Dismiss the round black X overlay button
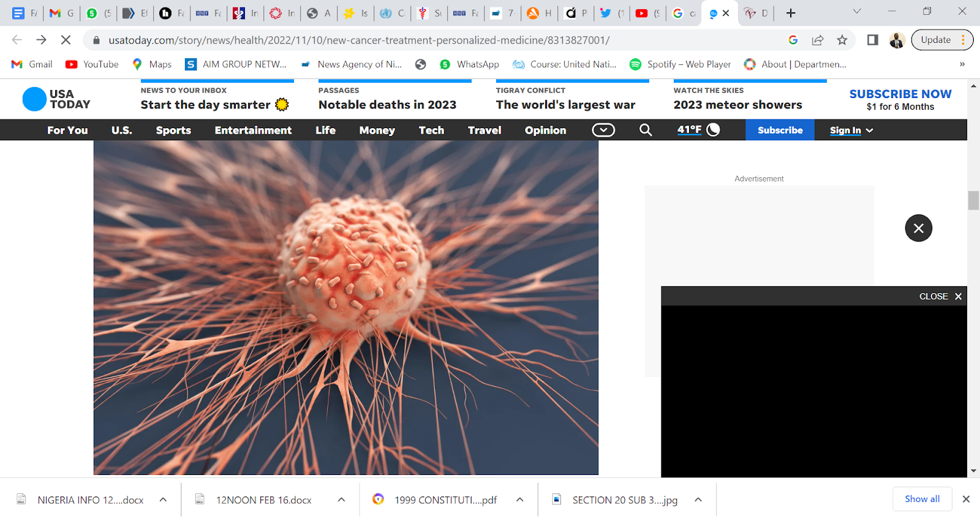 click(918, 228)
